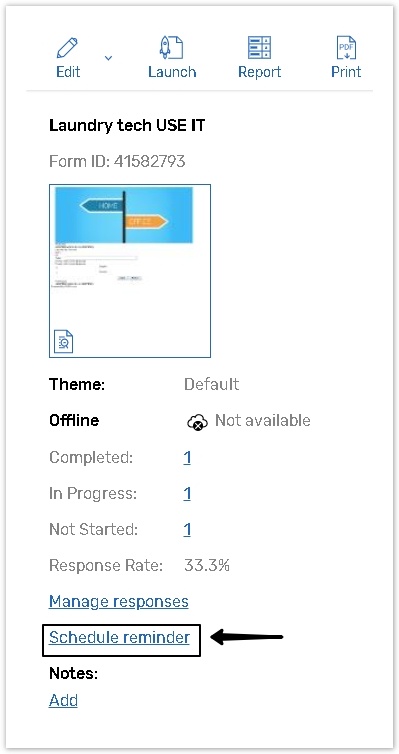This screenshot has width=399, height=754.
Task: Open the form preview thumbnail image
Action: 130,271
